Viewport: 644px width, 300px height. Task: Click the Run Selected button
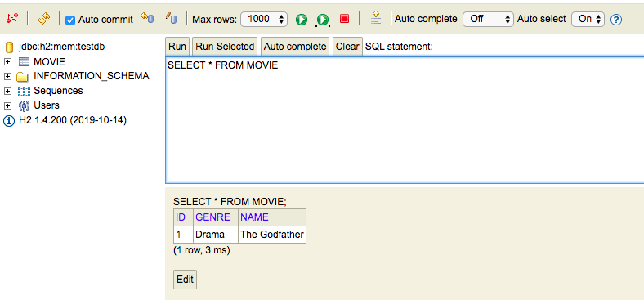(x=225, y=47)
